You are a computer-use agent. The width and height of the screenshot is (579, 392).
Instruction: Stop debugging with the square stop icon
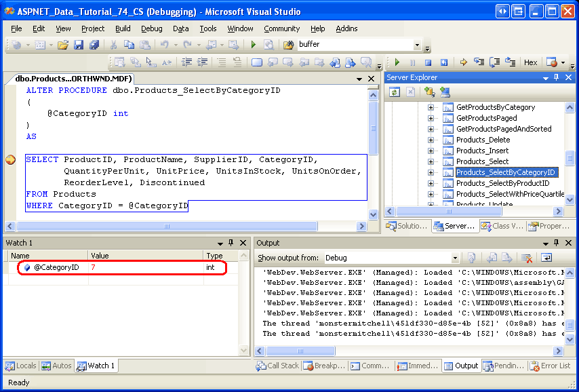[428, 62]
